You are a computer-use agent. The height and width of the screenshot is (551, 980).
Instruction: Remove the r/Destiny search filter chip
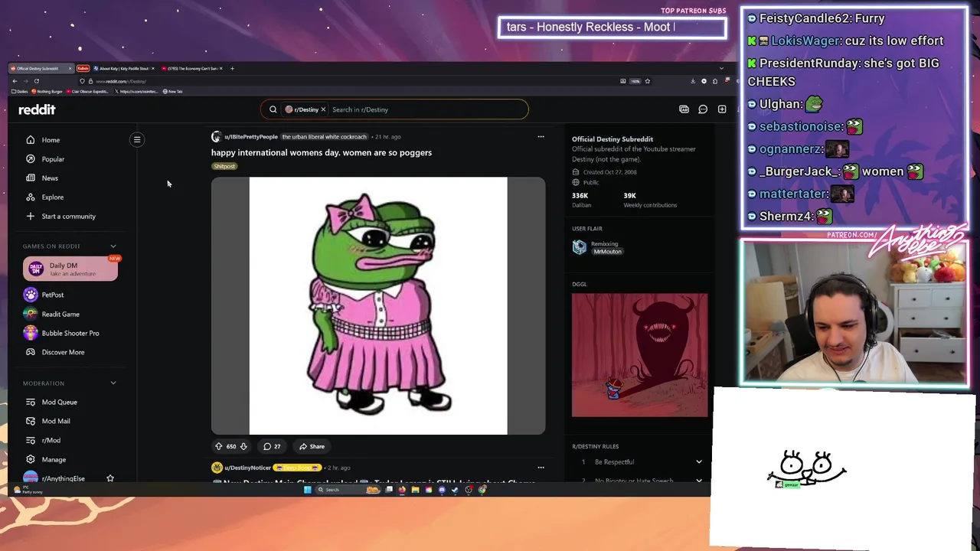point(323,109)
